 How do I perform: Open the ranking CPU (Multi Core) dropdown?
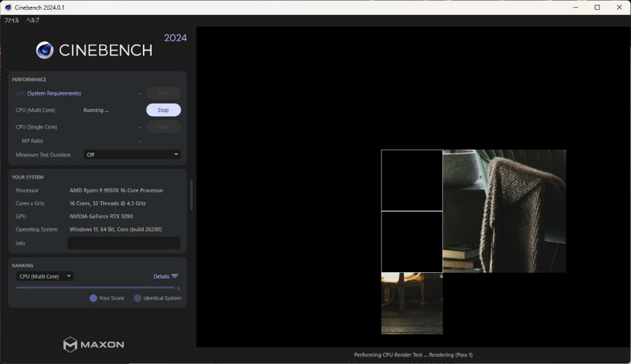44,277
